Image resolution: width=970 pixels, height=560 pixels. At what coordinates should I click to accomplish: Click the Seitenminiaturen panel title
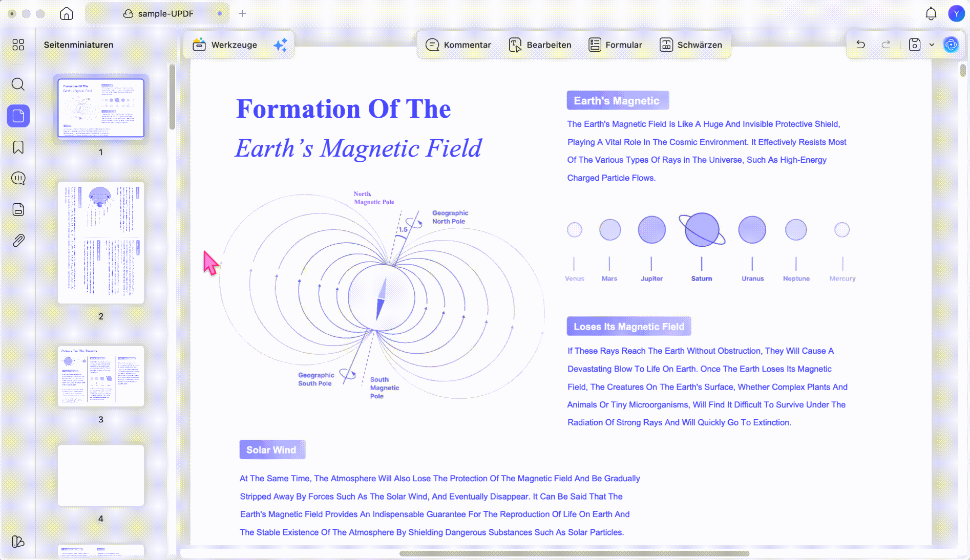(79, 45)
